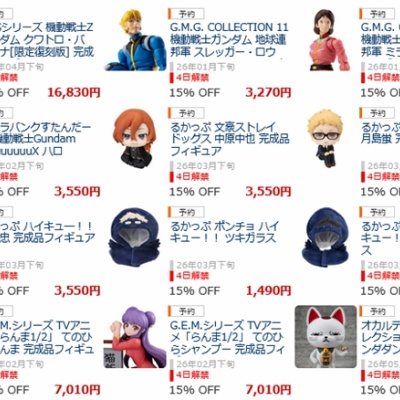Click the purple-haired Shampoo figure image
400x400 pixels.
(x=136, y=337)
